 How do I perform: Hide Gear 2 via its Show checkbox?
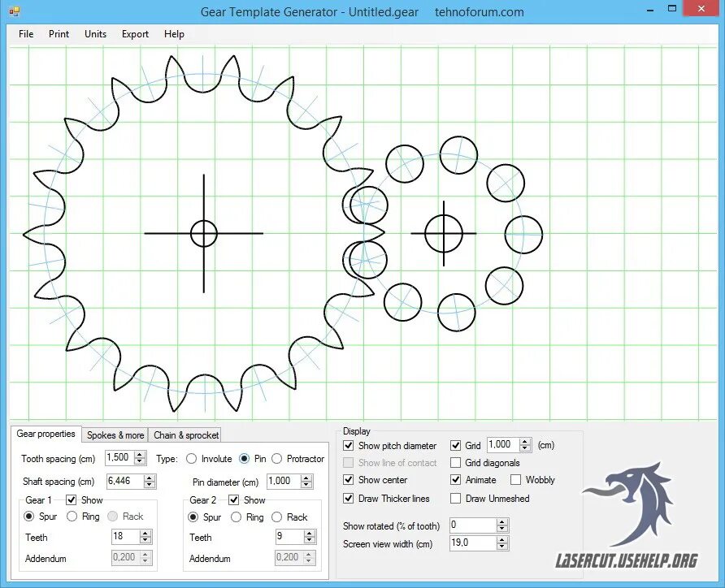232,499
